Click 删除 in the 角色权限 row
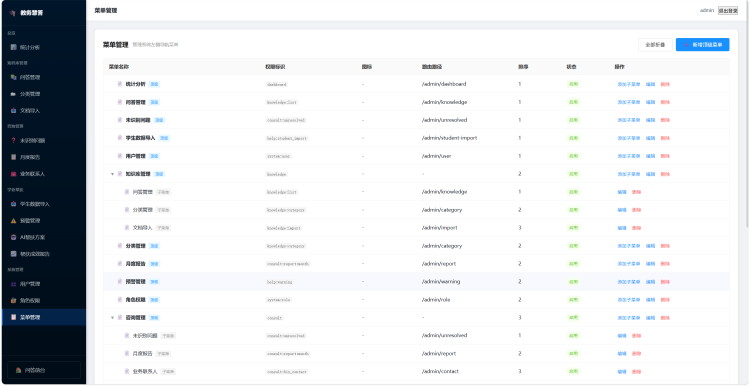This screenshot has height=386, width=750. click(x=665, y=300)
